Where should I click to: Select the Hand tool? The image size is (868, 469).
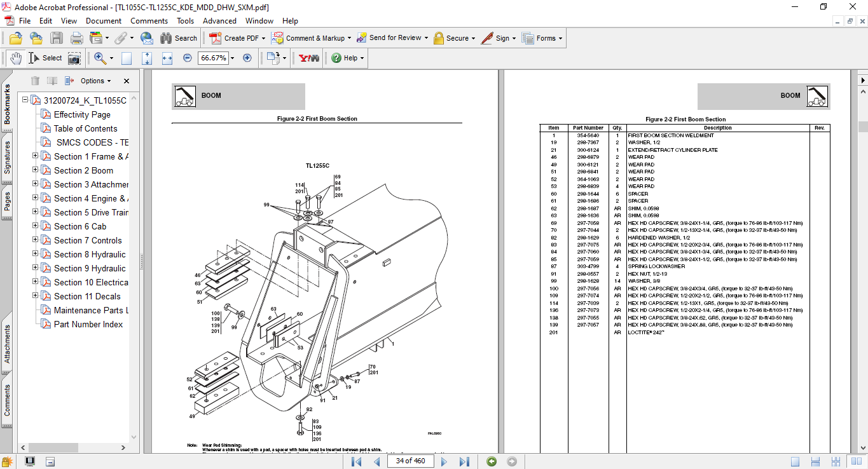[15, 58]
